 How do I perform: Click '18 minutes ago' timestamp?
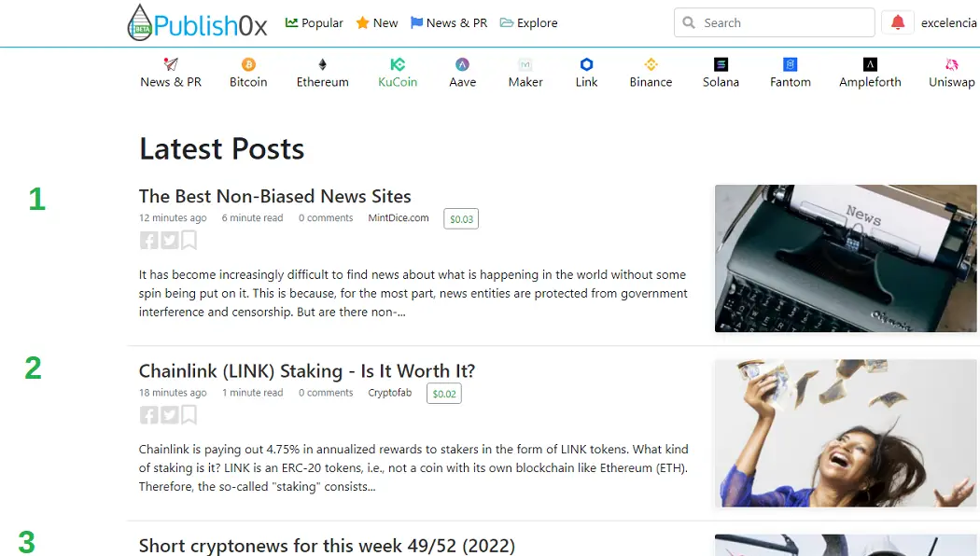[x=173, y=393]
